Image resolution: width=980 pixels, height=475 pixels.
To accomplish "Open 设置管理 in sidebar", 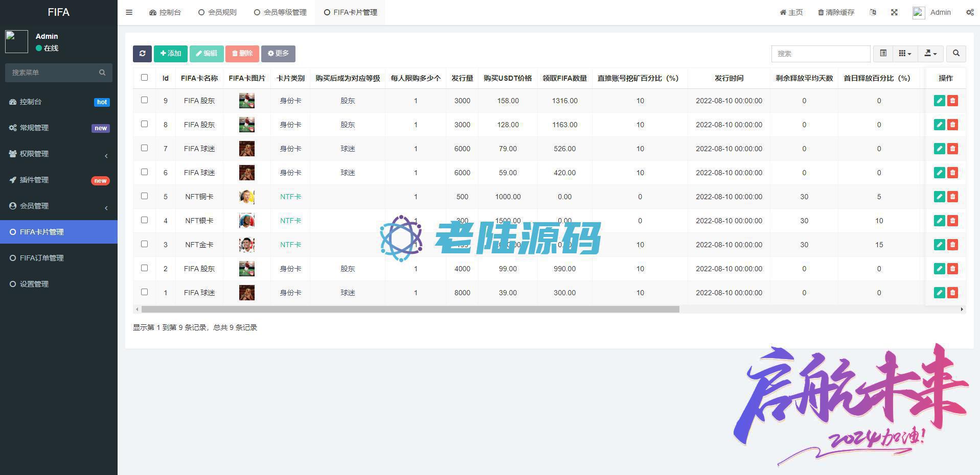I will click(x=59, y=284).
